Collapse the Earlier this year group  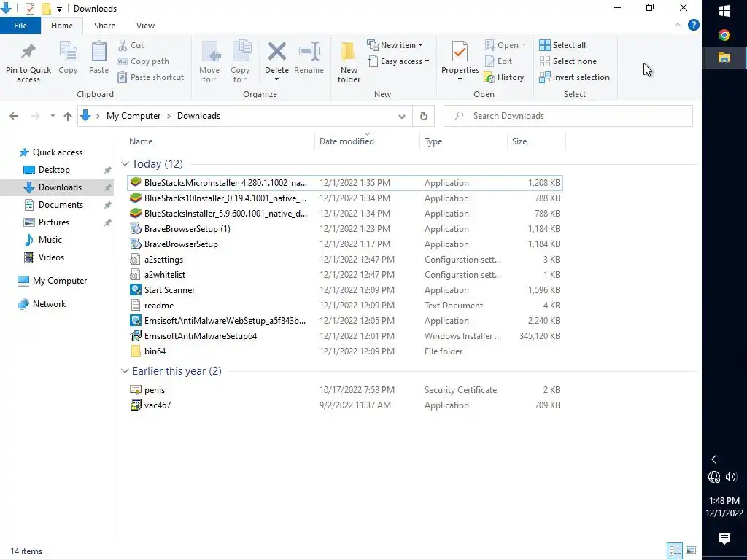[x=125, y=371]
